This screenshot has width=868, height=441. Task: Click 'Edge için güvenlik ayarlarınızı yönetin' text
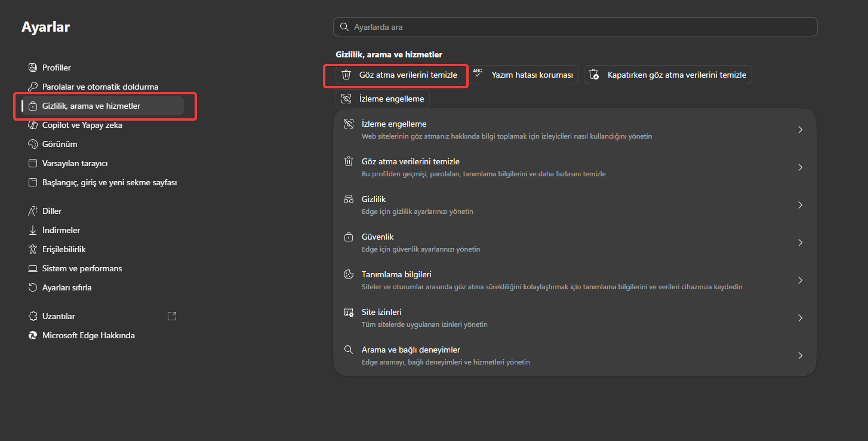[421, 249]
